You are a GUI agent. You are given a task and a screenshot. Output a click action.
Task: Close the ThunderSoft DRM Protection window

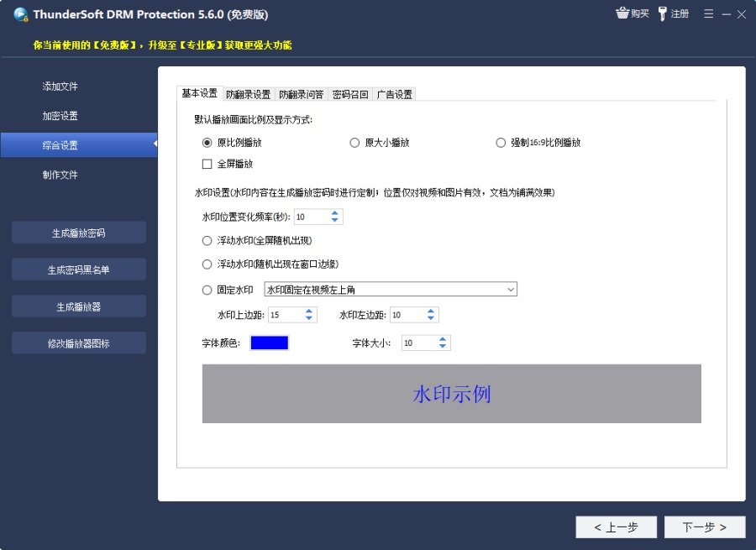pyautogui.click(x=742, y=14)
